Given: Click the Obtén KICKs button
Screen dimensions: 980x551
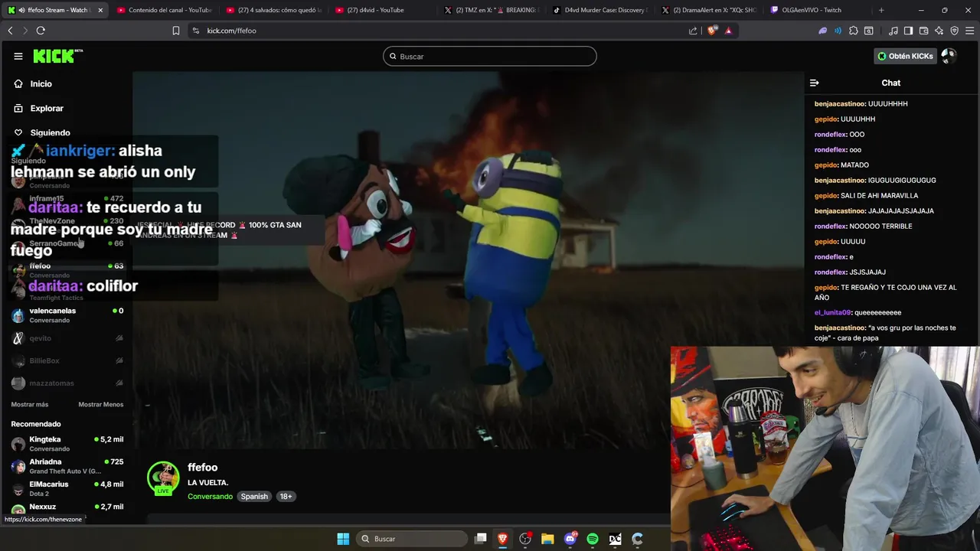Looking at the screenshot, I should pyautogui.click(x=905, y=56).
